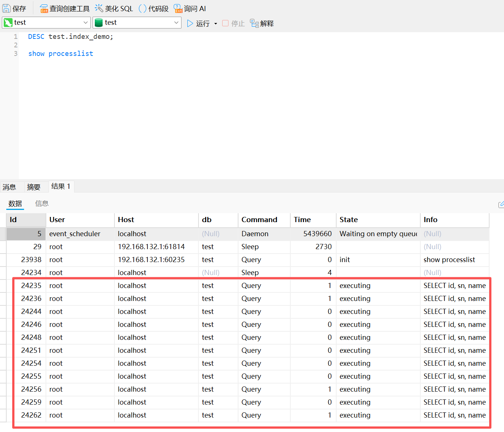Click the 'DESC test.index_demo;' line in editor
Viewport: 504px width, 432px height.
click(x=71, y=37)
